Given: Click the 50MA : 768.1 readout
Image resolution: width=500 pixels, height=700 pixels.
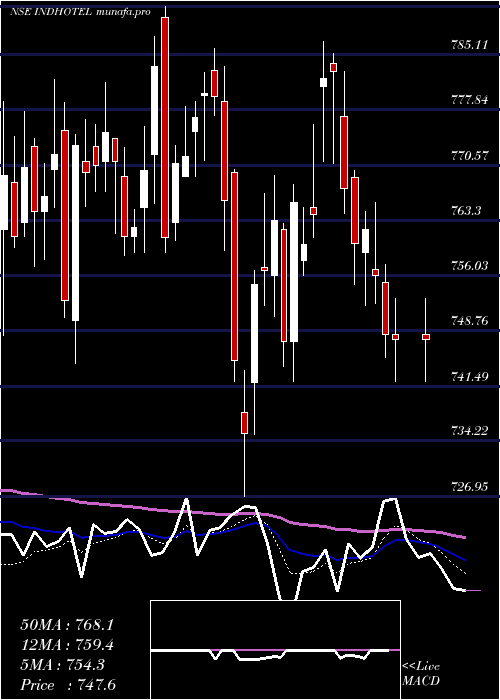Looking at the screenshot, I should pos(67,625).
